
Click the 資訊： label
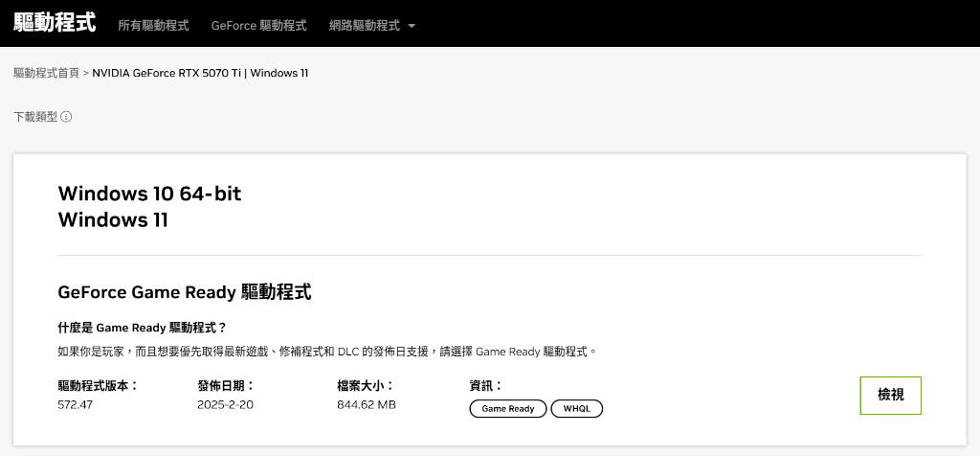[486, 386]
